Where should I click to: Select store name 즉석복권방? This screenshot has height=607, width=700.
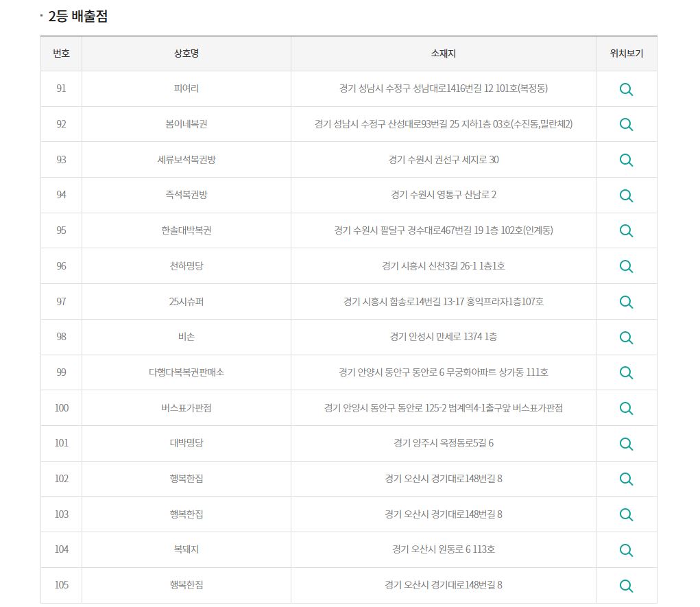186,195
